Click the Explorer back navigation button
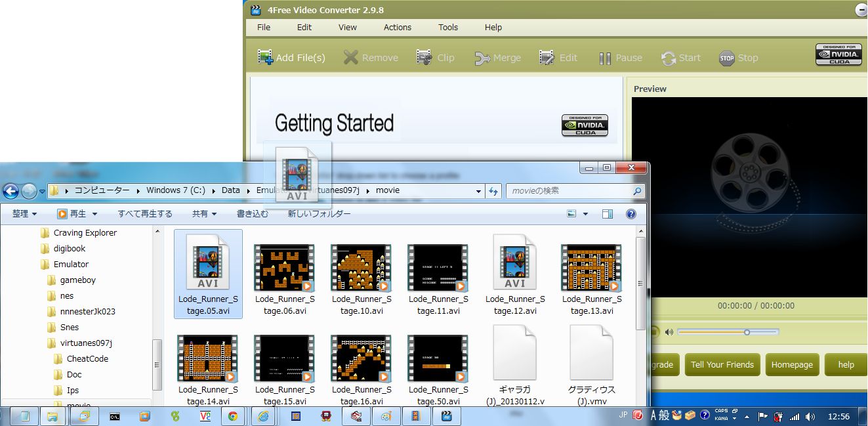Image resolution: width=868 pixels, height=426 pixels. [x=10, y=191]
